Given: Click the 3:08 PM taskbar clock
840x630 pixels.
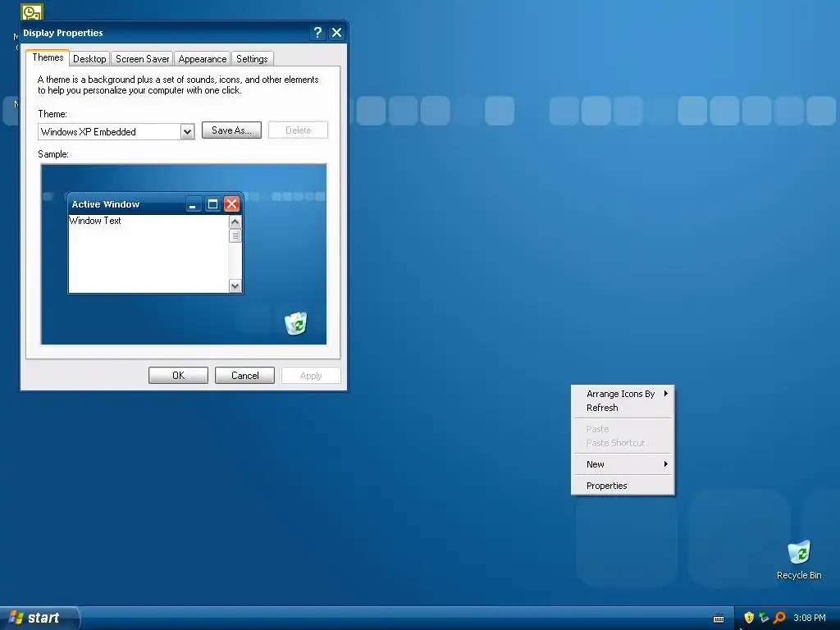Looking at the screenshot, I should [810, 618].
